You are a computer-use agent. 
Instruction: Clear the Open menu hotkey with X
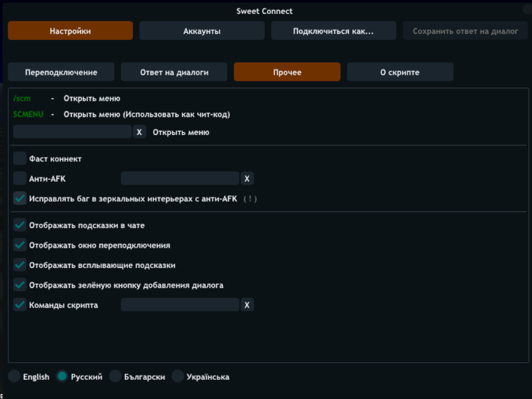tap(139, 132)
